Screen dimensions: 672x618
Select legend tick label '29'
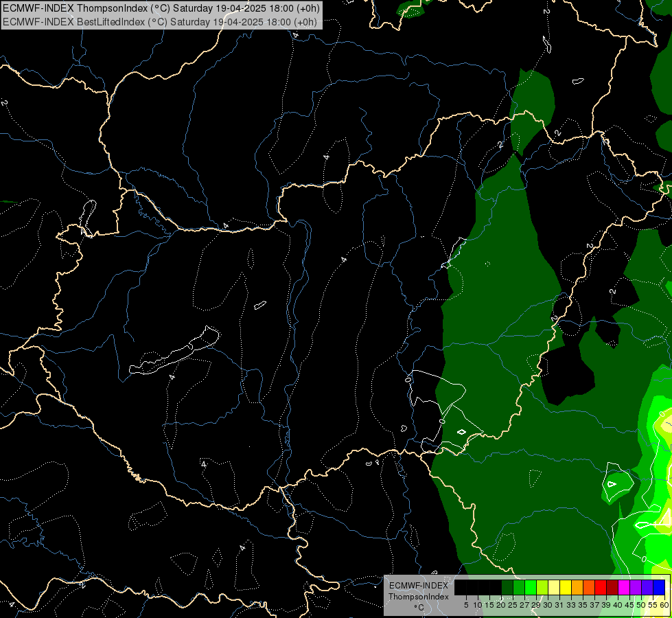tap(537, 605)
